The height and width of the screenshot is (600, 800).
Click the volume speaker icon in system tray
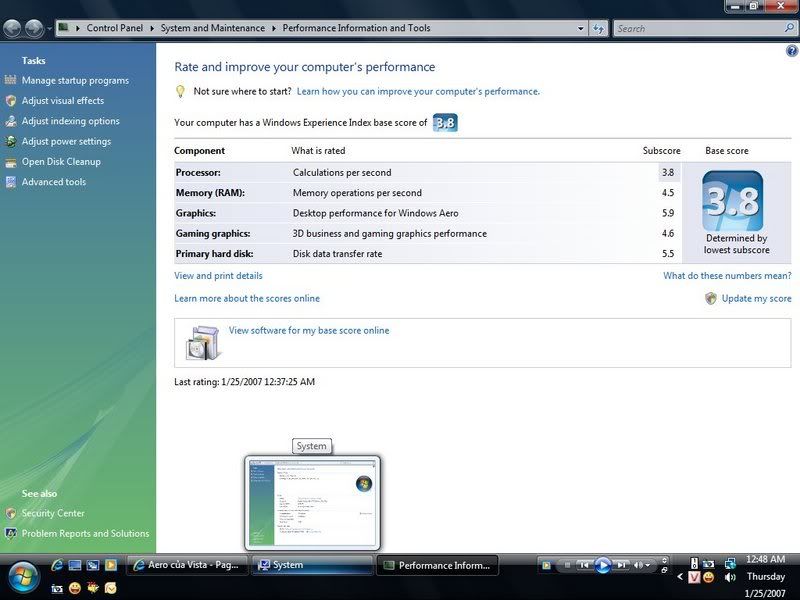(x=730, y=577)
